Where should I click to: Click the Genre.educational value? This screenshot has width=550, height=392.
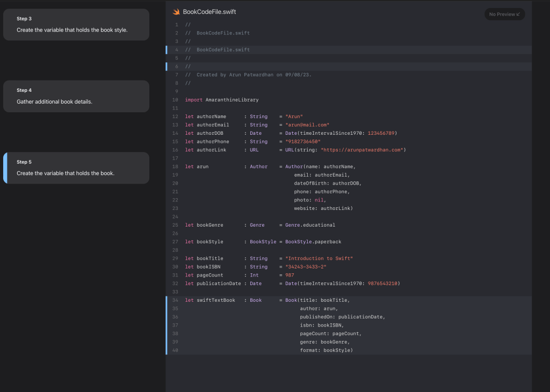pos(310,225)
